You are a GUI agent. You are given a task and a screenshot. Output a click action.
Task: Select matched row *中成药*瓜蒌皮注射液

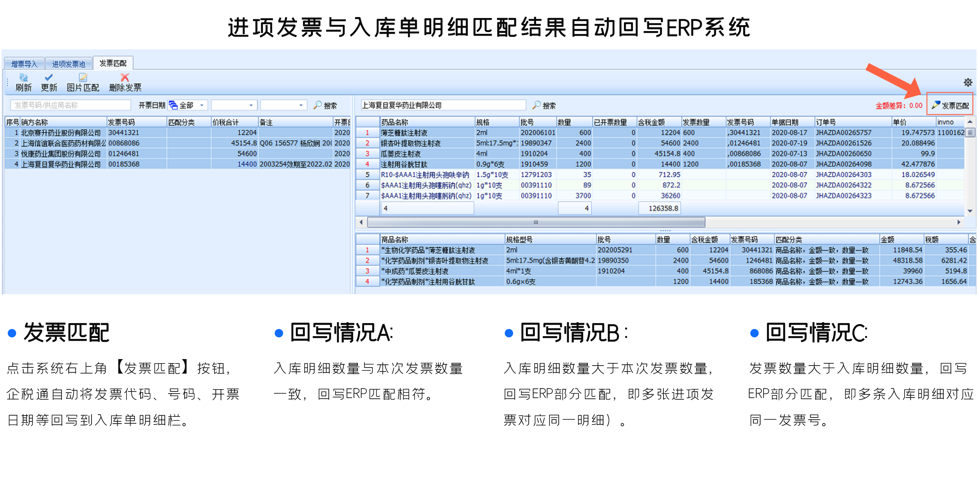(x=666, y=271)
